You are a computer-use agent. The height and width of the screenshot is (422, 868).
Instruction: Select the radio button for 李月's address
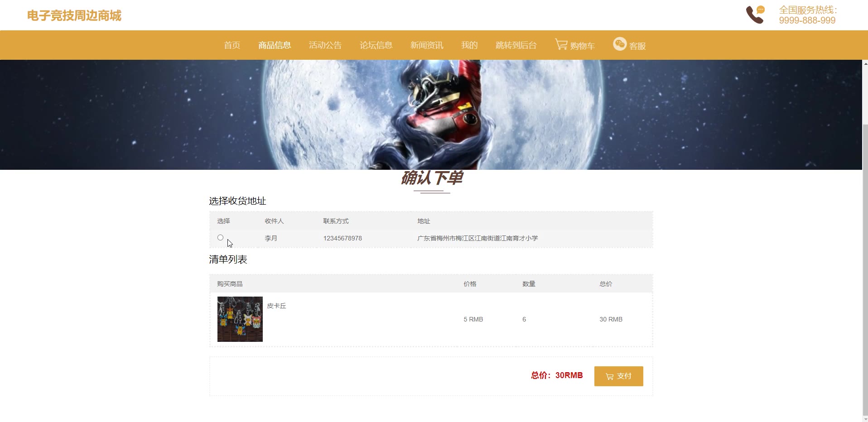(220, 237)
